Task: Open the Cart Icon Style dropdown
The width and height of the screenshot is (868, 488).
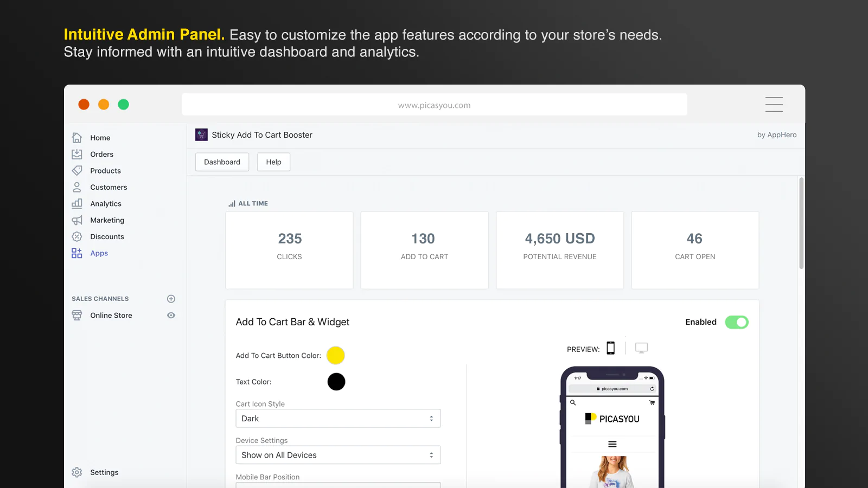Action: pos(338,419)
